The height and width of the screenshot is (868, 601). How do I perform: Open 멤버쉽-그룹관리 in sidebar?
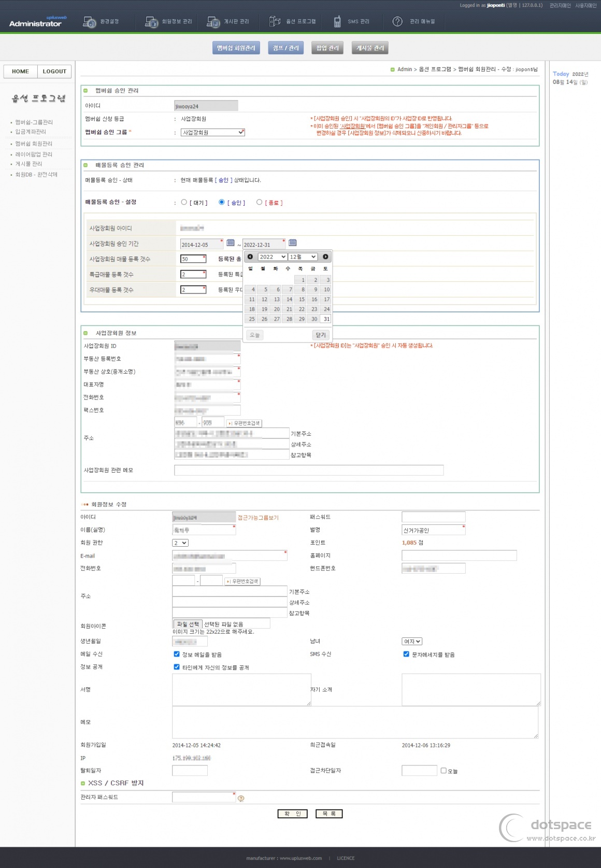coord(34,122)
